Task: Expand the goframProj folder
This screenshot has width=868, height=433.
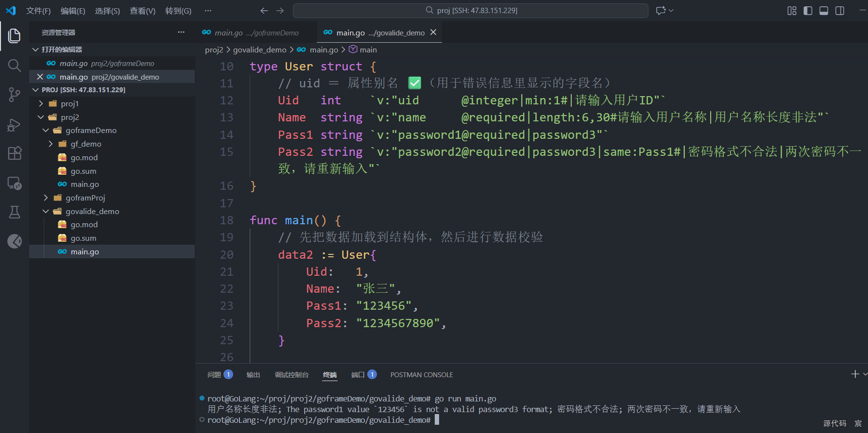Action: point(112,198)
